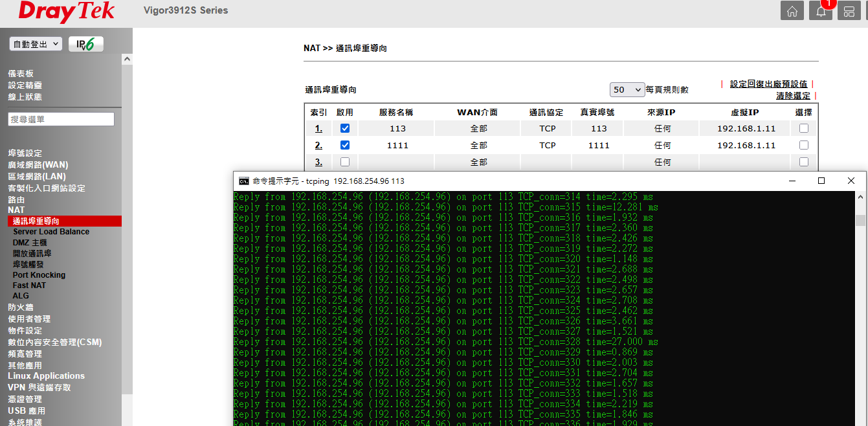
Task: Maximize the tcping command prompt window
Action: click(821, 181)
